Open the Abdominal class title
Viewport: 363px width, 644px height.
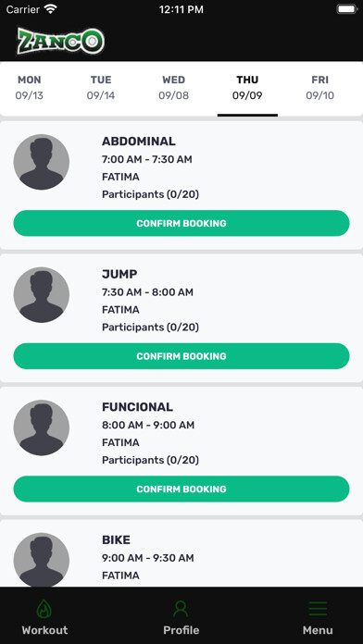coord(139,142)
